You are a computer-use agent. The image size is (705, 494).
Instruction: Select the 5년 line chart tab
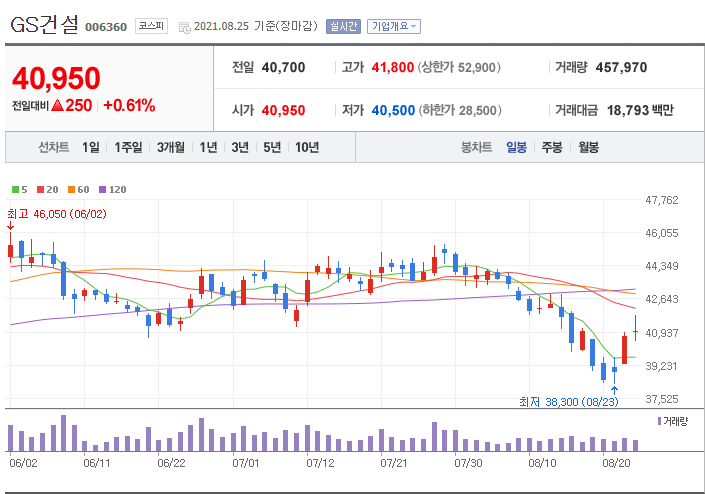(272, 147)
